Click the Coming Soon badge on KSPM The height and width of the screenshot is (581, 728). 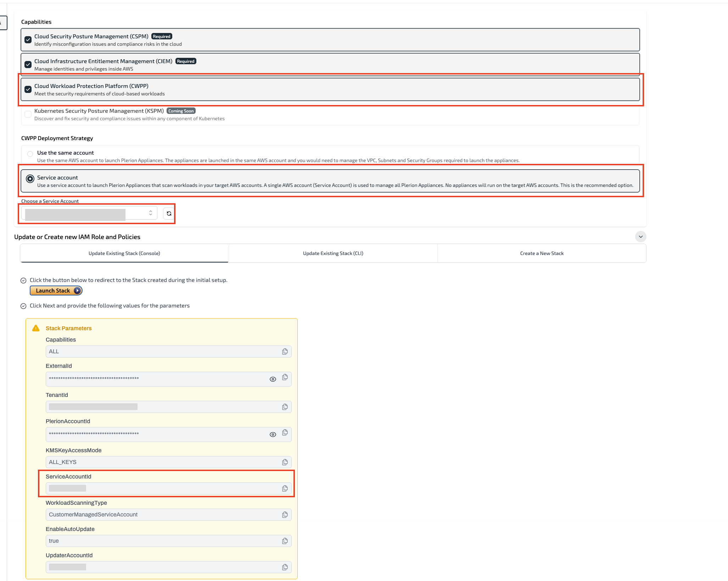pos(181,111)
